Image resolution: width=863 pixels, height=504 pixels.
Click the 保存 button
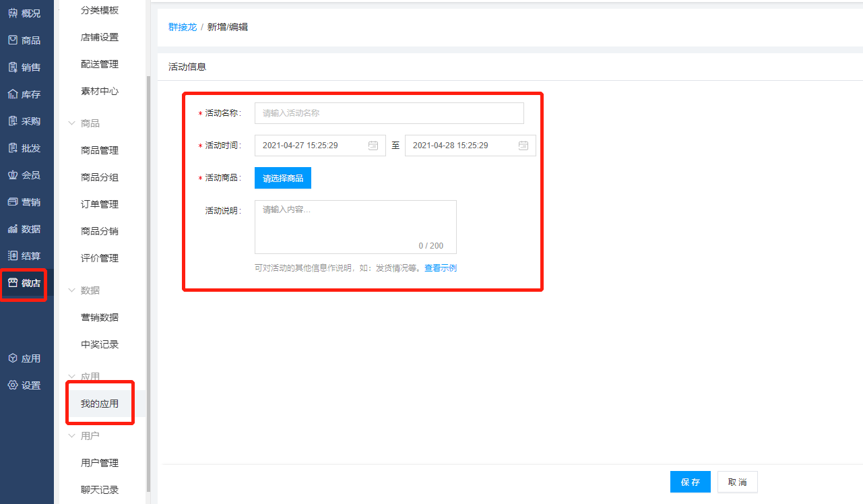[x=690, y=481]
